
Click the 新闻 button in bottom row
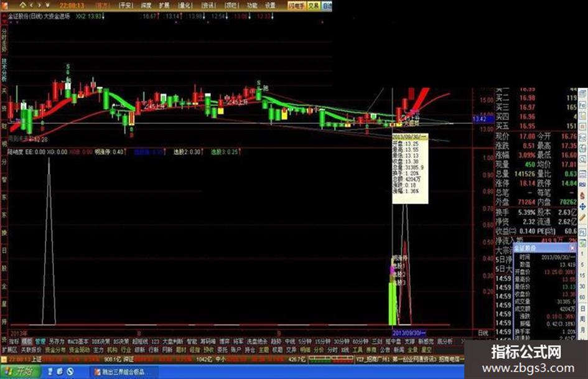(399, 350)
